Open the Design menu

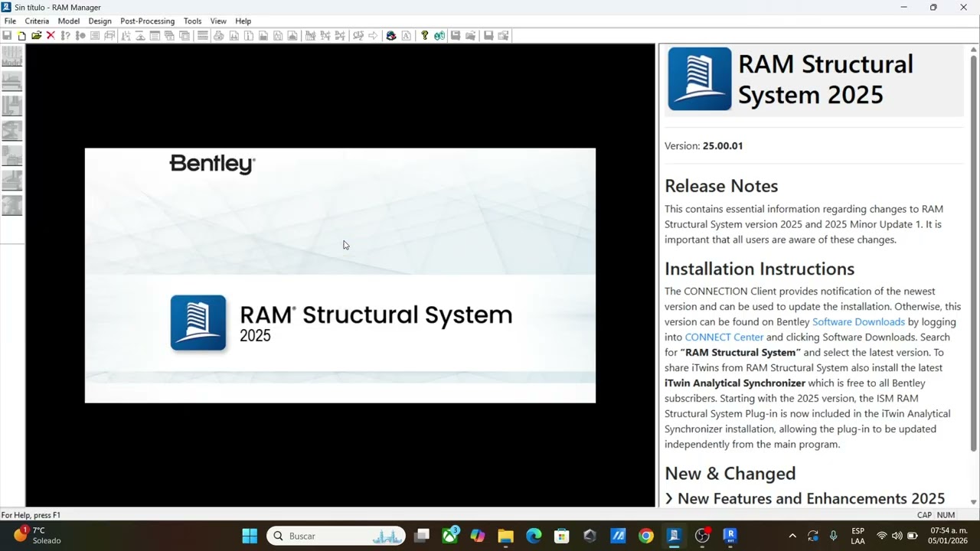[100, 21]
